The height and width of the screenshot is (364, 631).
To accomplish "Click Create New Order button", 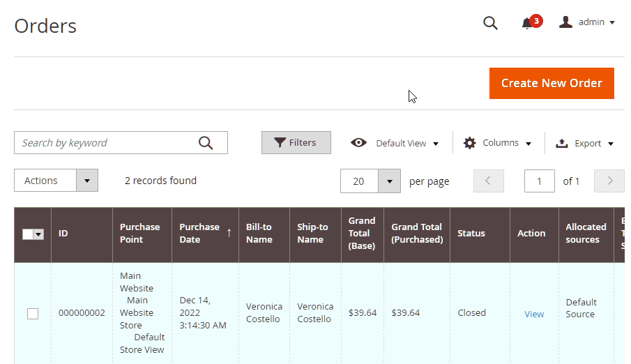I will (552, 84).
